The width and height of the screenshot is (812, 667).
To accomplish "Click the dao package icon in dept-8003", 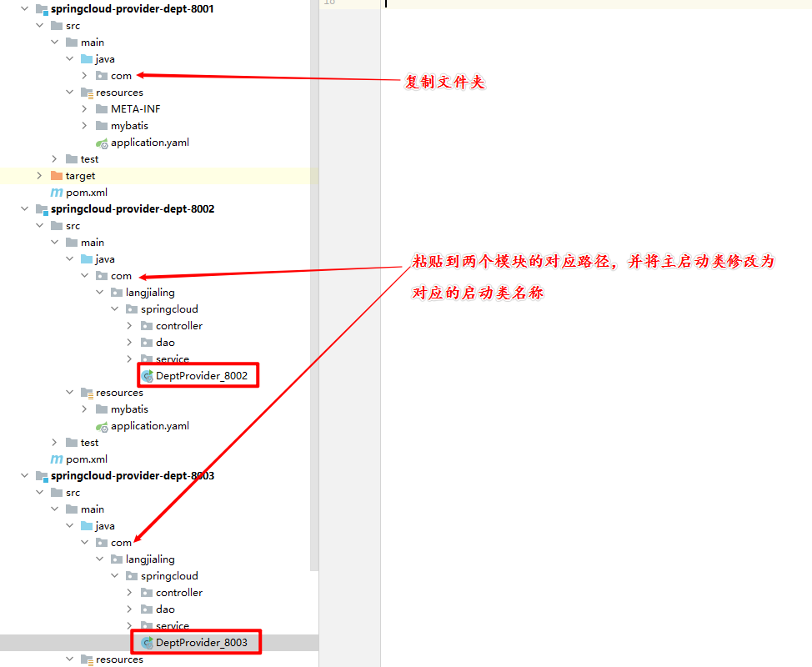I will coord(147,609).
